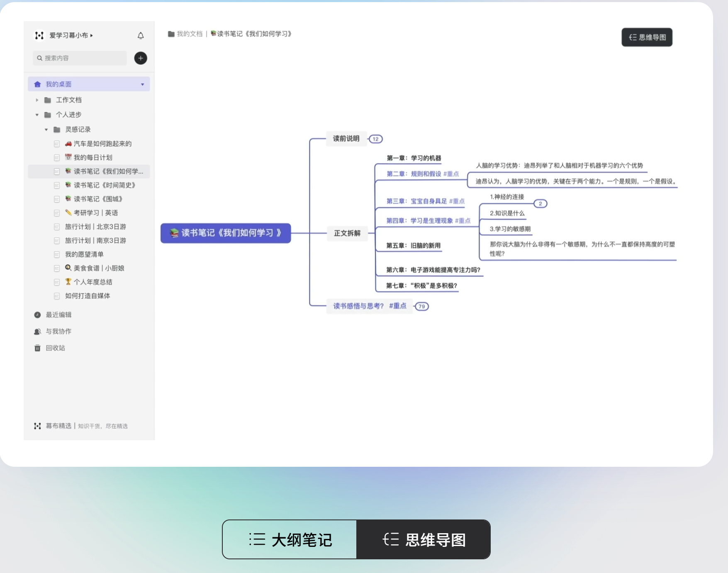Click node text 那你说大脑为什么非得有一个敏感期

click(582, 249)
